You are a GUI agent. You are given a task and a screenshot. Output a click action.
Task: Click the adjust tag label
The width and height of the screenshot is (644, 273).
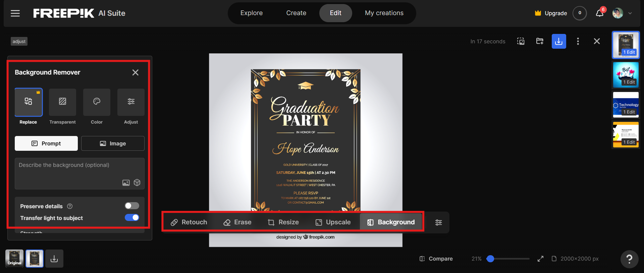point(19,41)
